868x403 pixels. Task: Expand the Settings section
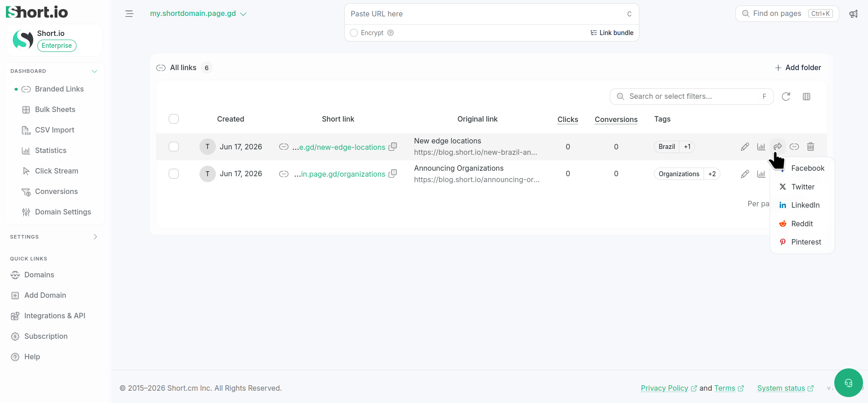click(x=95, y=237)
